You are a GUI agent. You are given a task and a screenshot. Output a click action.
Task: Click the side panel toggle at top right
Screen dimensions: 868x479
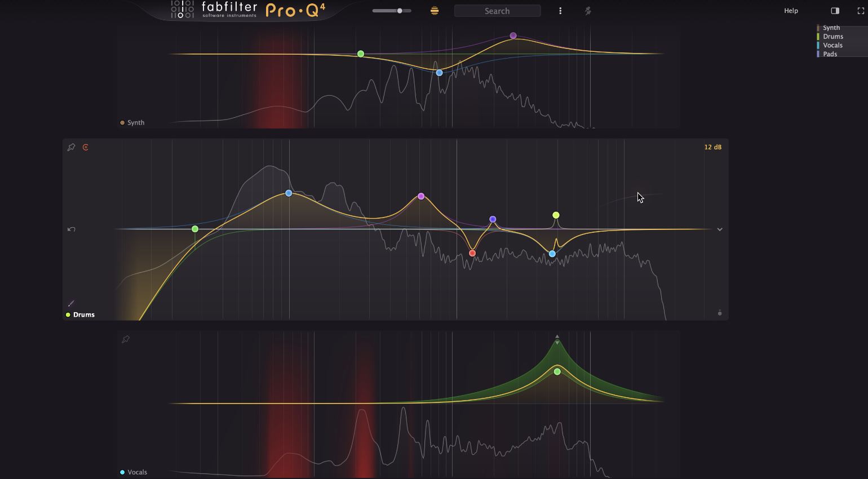[835, 10]
